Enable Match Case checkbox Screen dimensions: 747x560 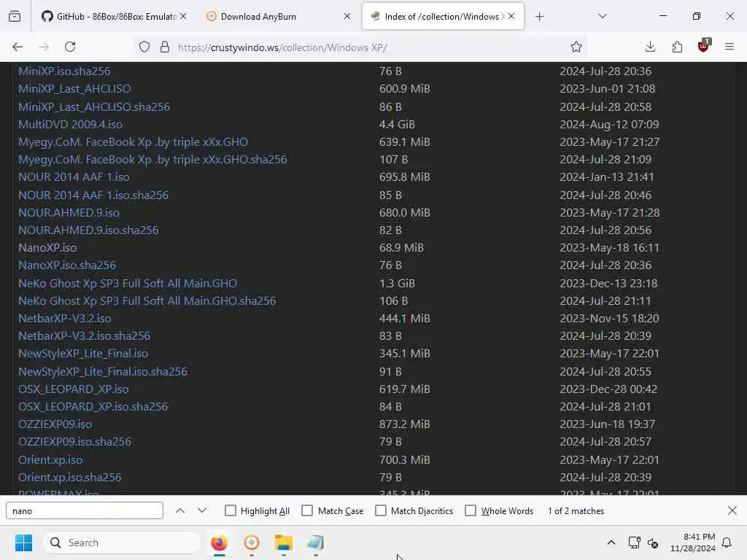(x=307, y=510)
